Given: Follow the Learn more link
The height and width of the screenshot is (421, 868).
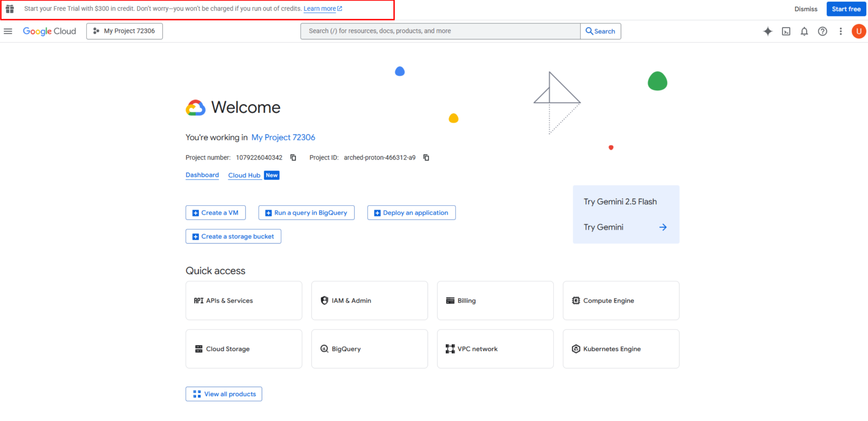Looking at the screenshot, I should pos(319,9).
